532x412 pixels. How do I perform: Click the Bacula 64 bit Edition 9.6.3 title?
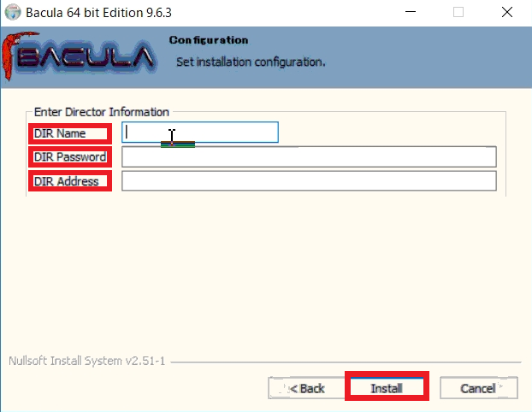98,13
